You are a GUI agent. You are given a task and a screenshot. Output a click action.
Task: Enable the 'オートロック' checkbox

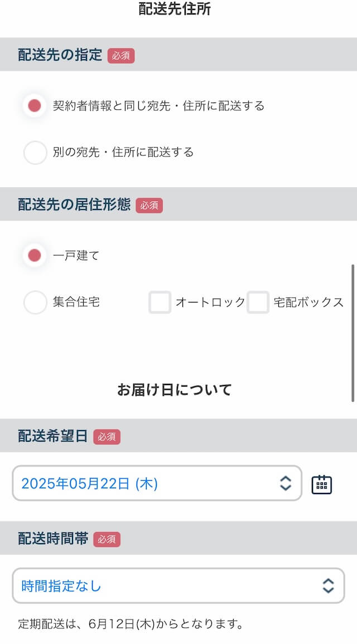coord(160,303)
